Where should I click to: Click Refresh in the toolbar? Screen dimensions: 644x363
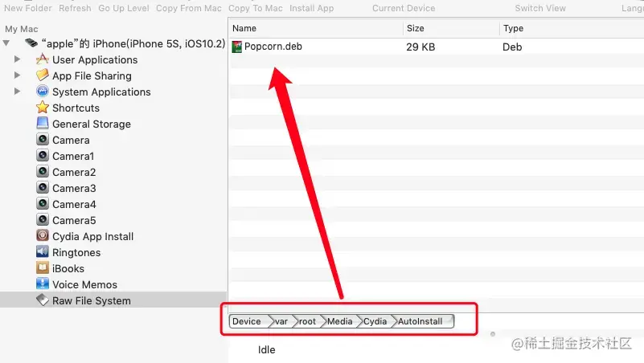[x=75, y=8]
